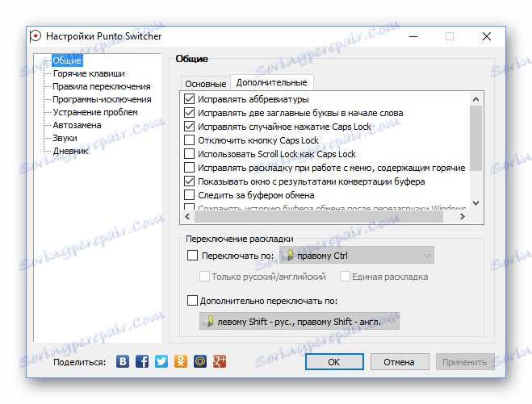Share via VKontakte icon

(123, 361)
